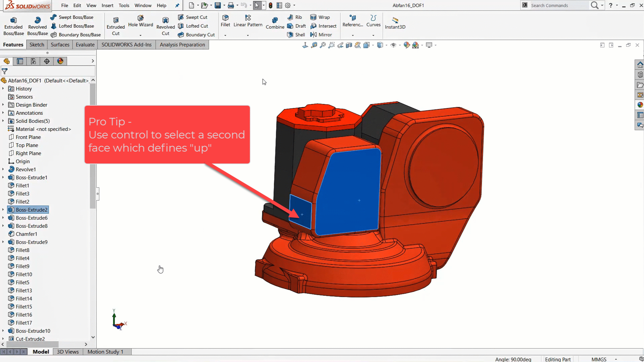Click the Mirror feature tool
The width and height of the screenshot is (644, 362).
321,35
